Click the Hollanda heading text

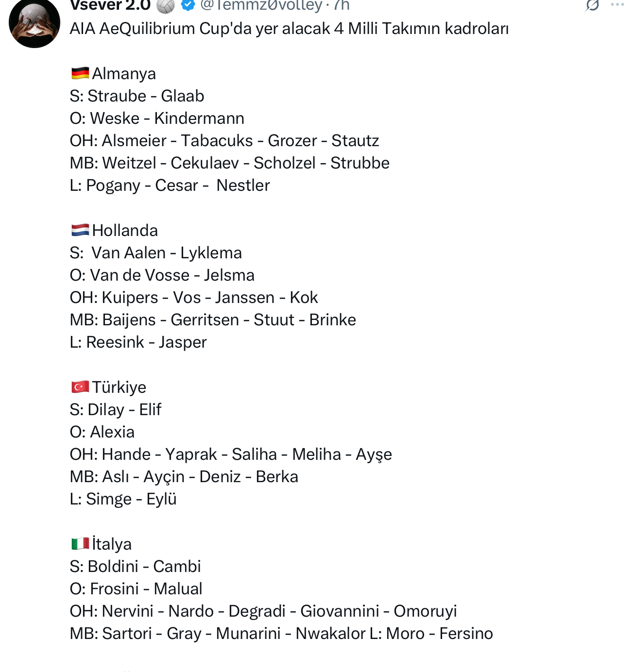[x=125, y=231]
